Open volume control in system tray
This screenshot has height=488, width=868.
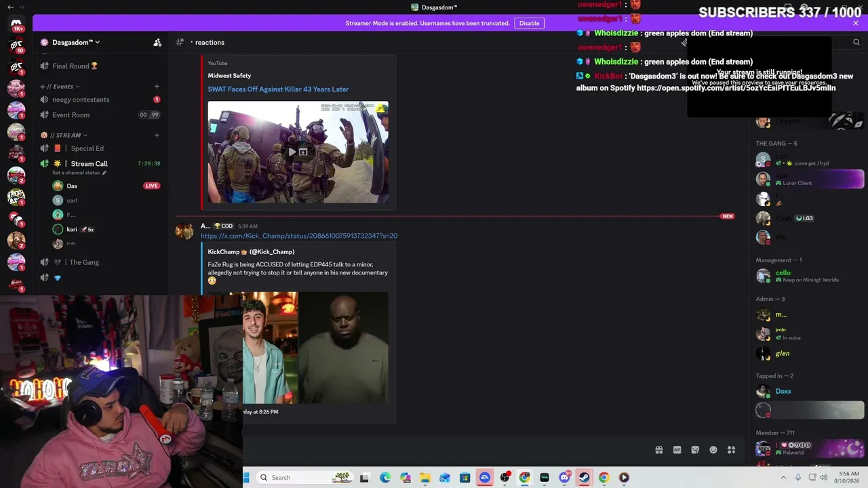coord(824,477)
